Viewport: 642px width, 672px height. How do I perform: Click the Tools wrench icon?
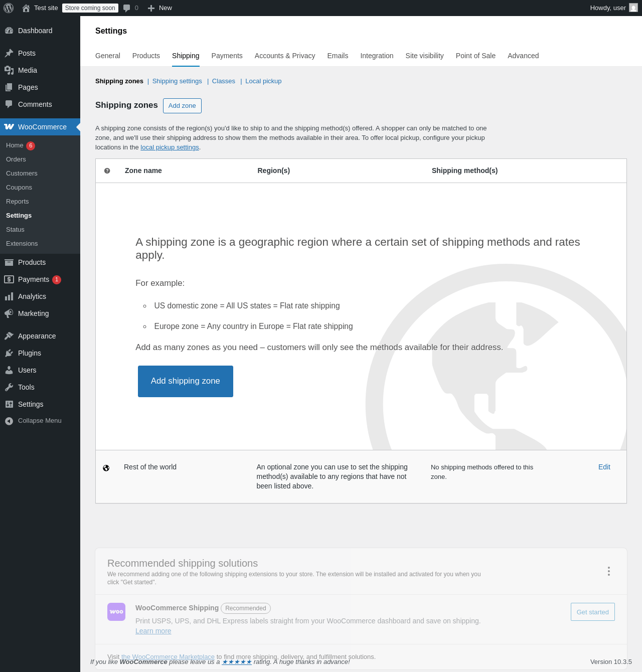9,387
